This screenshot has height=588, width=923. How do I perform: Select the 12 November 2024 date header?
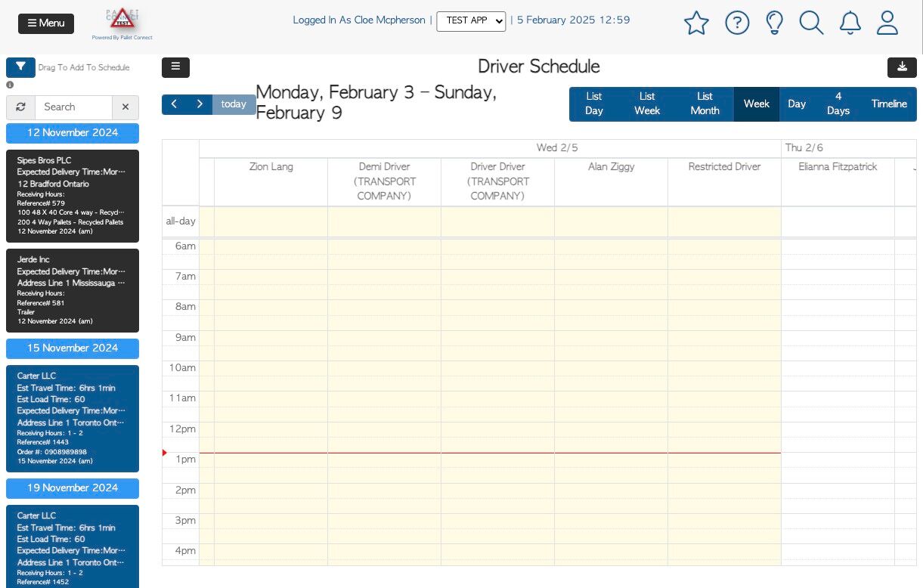click(x=73, y=133)
